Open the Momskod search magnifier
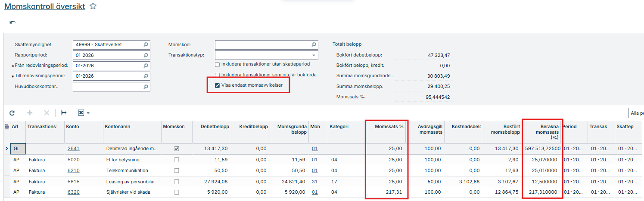This screenshot has height=201, width=644. (x=314, y=44)
